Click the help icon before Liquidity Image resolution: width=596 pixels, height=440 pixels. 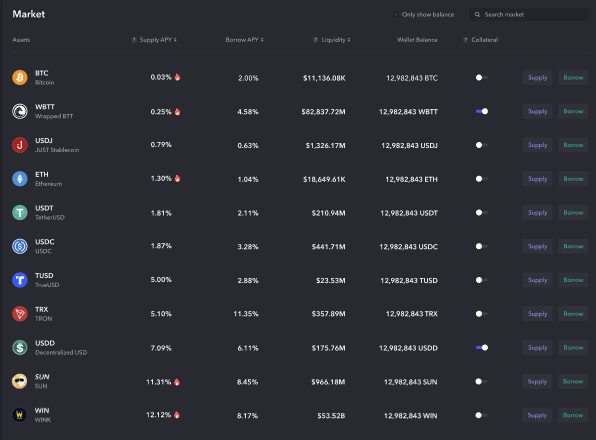(x=315, y=40)
